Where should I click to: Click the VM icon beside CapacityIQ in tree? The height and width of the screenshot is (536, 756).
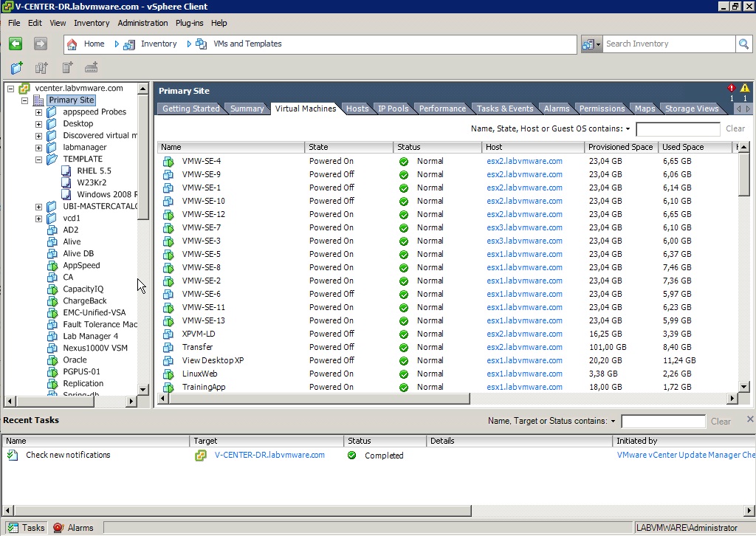coord(52,289)
